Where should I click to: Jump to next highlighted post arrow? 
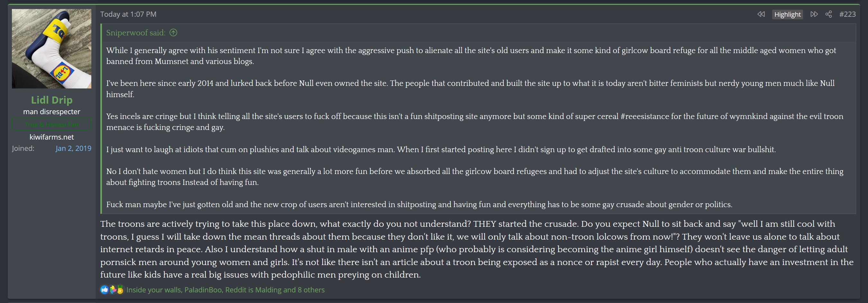[814, 14]
